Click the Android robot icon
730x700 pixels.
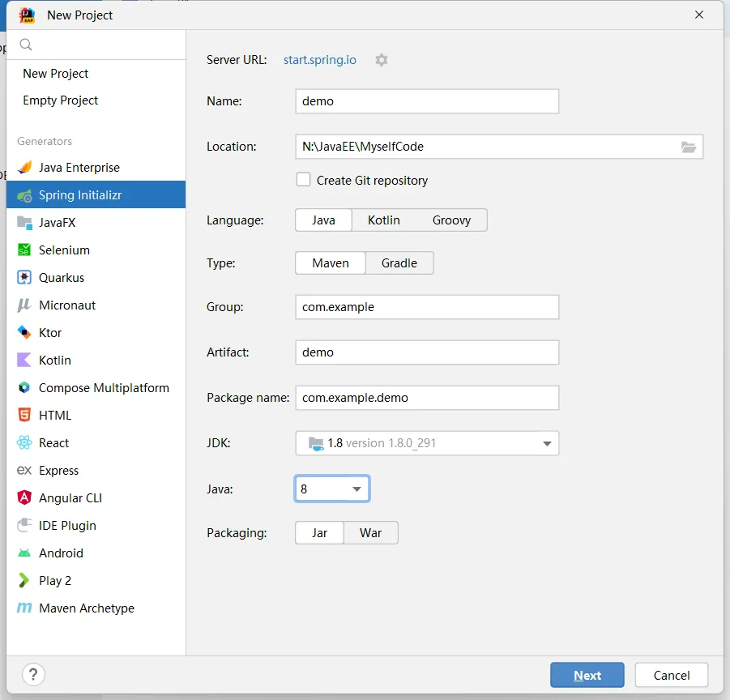(x=24, y=553)
